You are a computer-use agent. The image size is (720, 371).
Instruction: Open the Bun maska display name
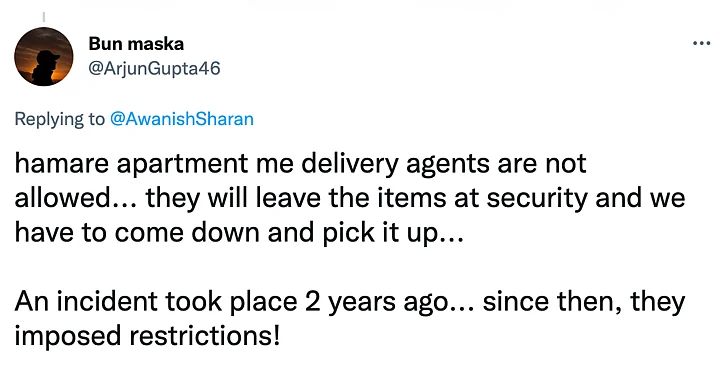136,44
